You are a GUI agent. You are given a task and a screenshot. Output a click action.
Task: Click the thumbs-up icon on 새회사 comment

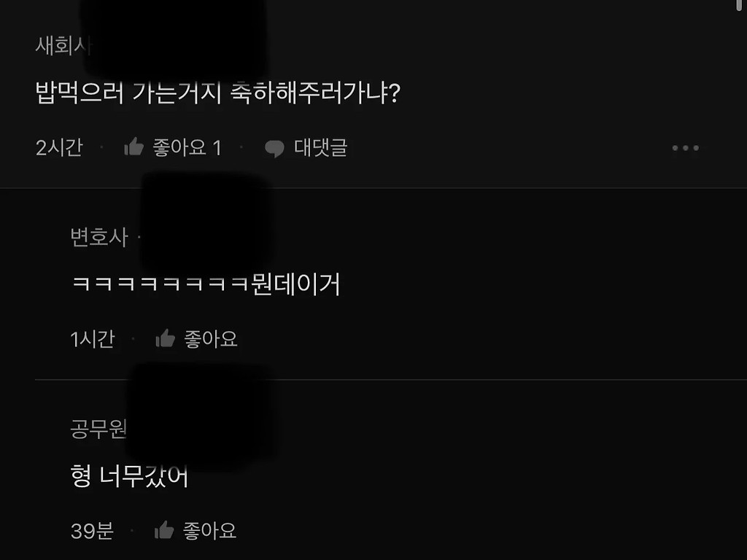point(134,147)
